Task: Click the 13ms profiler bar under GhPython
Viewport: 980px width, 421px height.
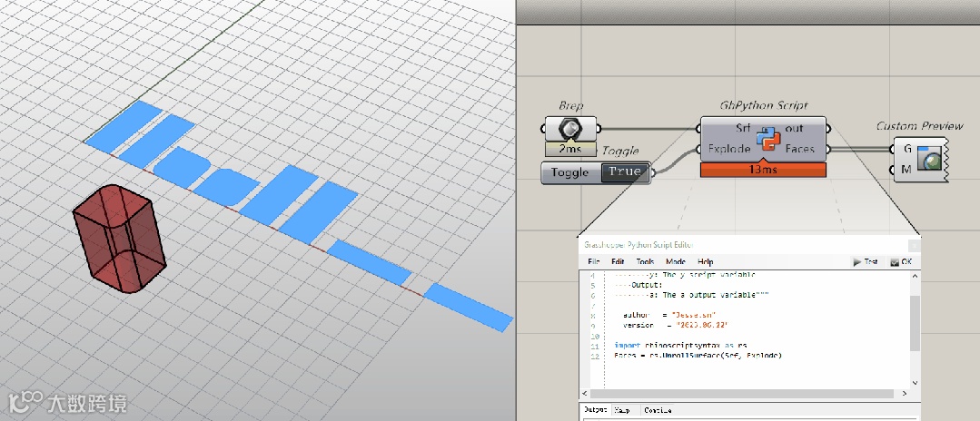Action: tap(763, 170)
